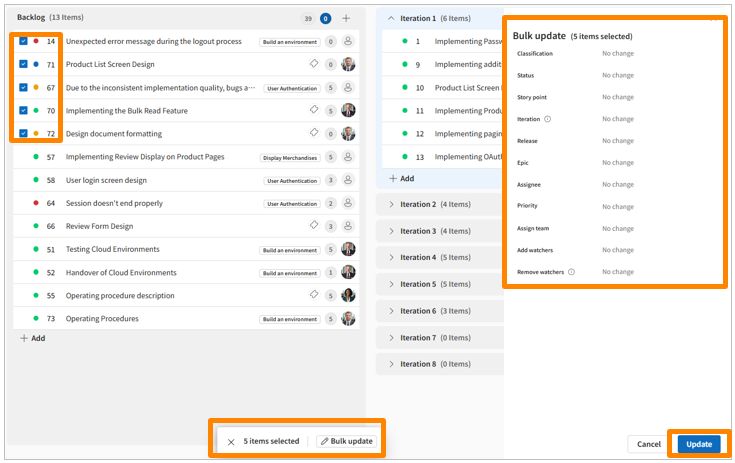Viewport: 735px width, 463px height.
Task: Click the info icon next to Remove watchers
Action: (571, 272)
